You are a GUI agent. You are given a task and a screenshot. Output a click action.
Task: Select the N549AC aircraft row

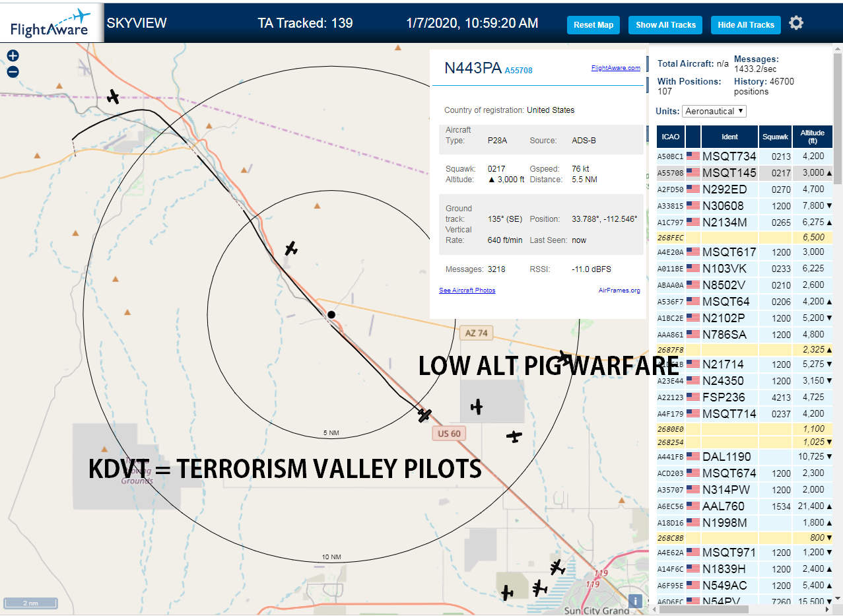(x=745, y=586)
